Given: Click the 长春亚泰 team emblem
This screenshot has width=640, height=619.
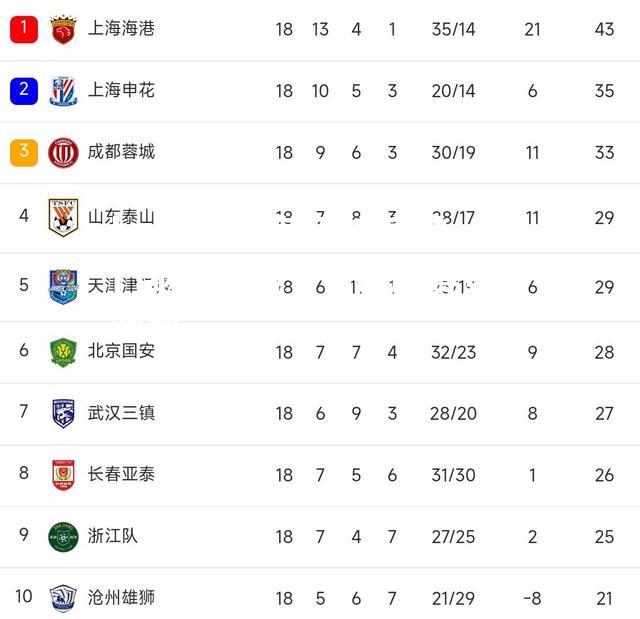Looking at the screenshot, I should click(63, 475).
